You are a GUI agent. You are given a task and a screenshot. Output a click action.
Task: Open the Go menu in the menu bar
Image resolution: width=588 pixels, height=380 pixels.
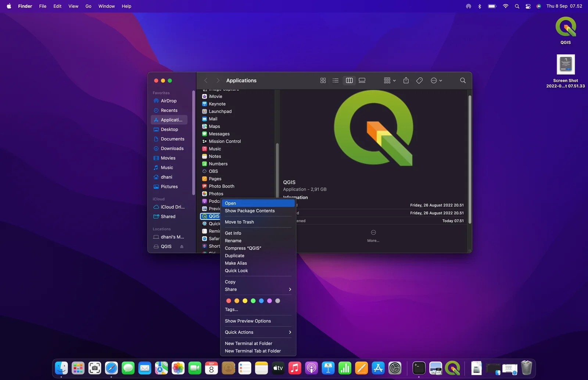[88, 6]
